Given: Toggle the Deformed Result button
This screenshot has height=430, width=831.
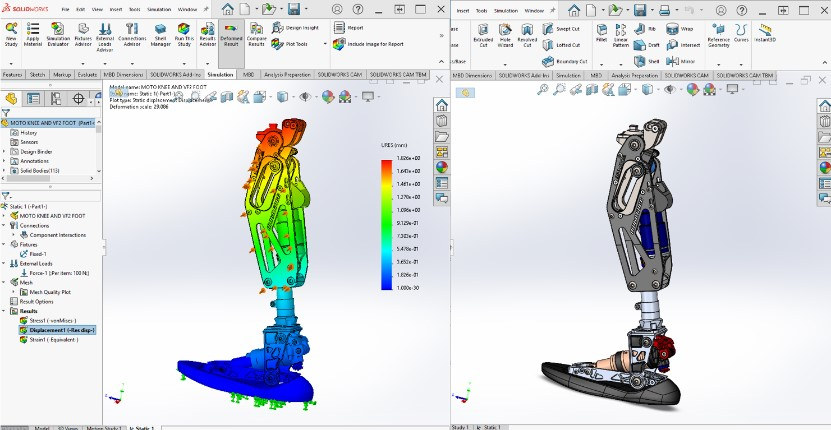Looking at the screenshot, I should pyautogui.click(x=231, y=35).
